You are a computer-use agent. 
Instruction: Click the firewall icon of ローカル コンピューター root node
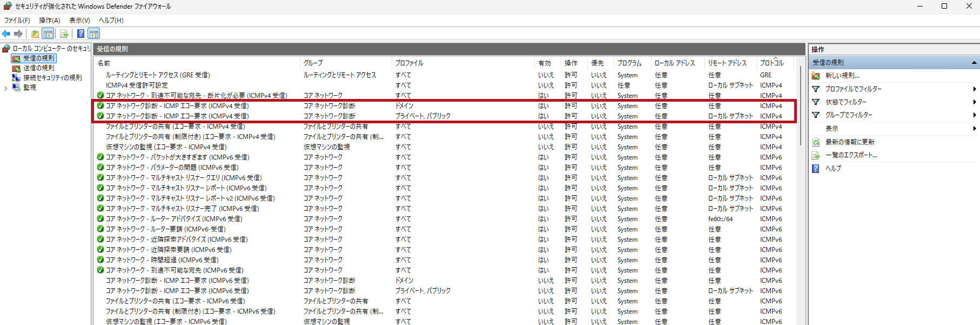6,49
